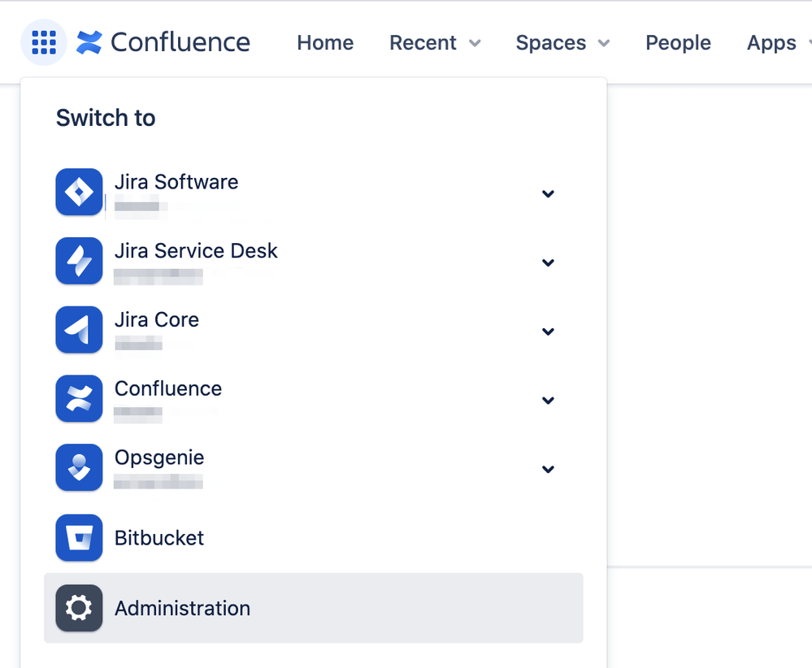Viewport: 812px width, 668px height.
Task: Click the Opsgenie product icon
Action: tap(79, 468)
